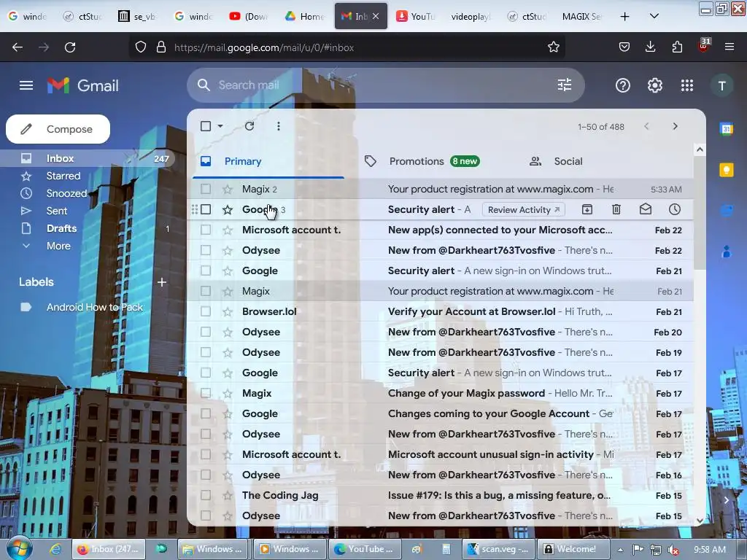Viewport: 747px width, 560px height.
Task: Open the Starred folder
Action: tap(63, 176)
